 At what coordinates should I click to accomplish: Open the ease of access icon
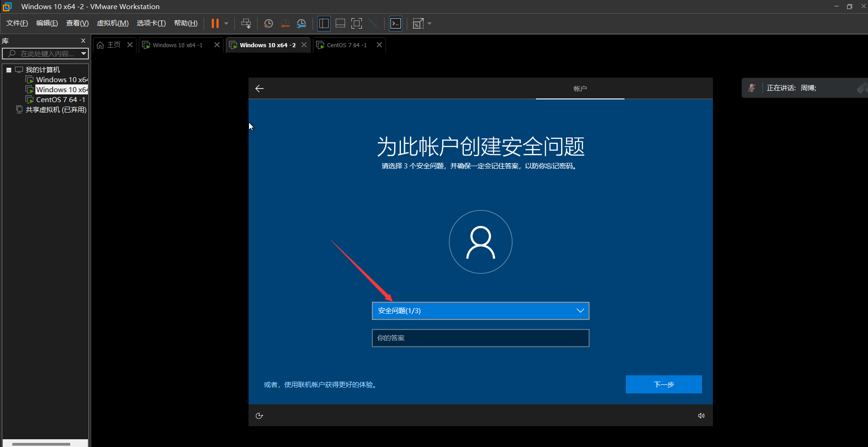coord(259,416)
